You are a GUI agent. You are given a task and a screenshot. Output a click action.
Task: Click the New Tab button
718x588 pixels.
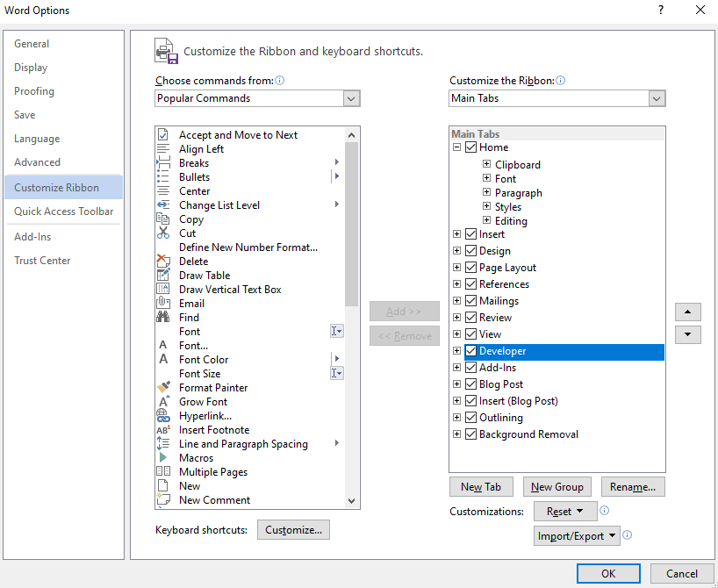pos(481,487)
